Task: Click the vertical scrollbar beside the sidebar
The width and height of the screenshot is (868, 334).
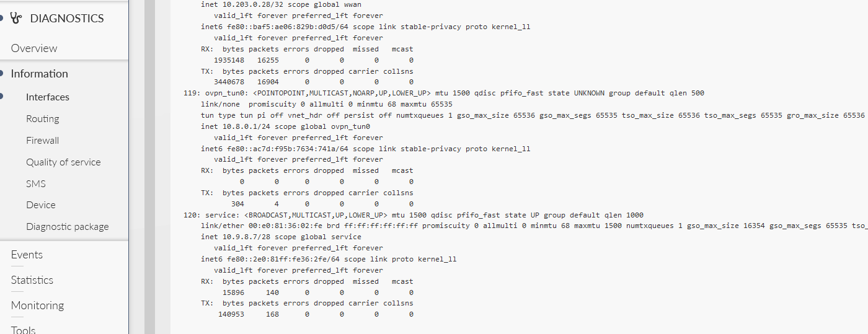Action: [x=149, y=167]
